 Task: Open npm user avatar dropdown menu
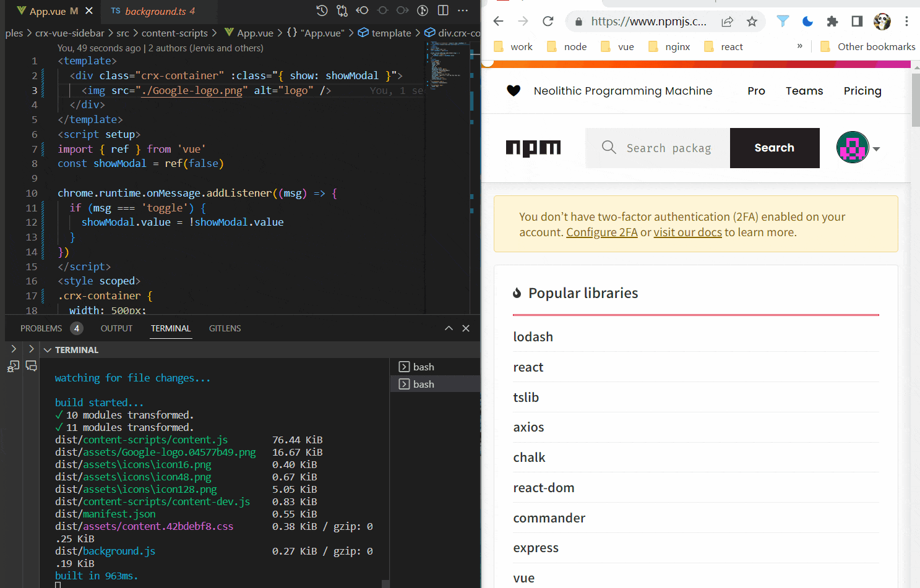(858, 148)
